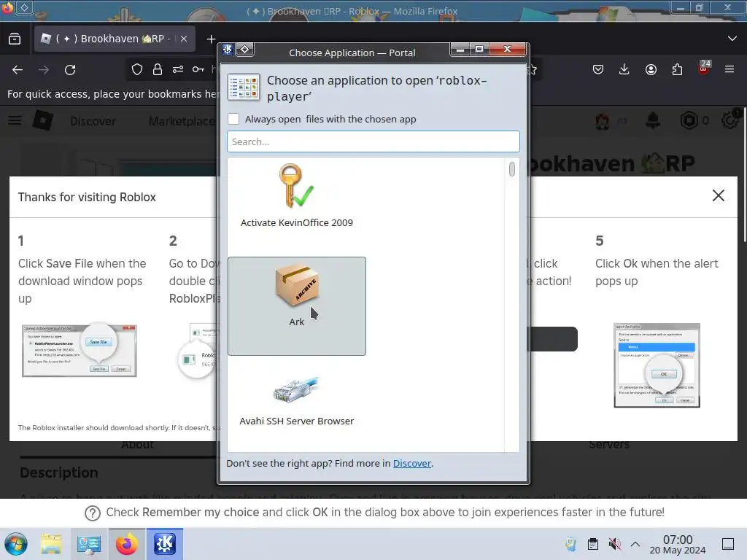Open the start menu button

coord(16,544)
